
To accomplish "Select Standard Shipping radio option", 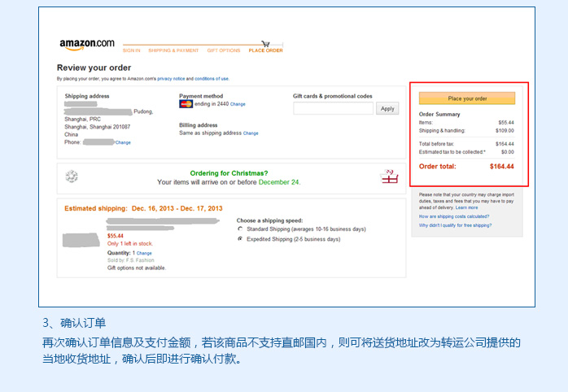I will [x=240, y=229].
